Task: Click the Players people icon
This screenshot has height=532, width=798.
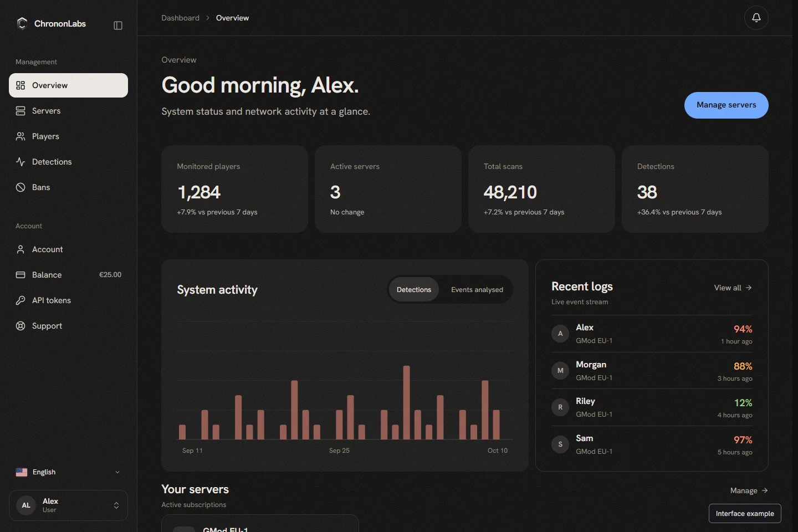Action: pos(21,136)
